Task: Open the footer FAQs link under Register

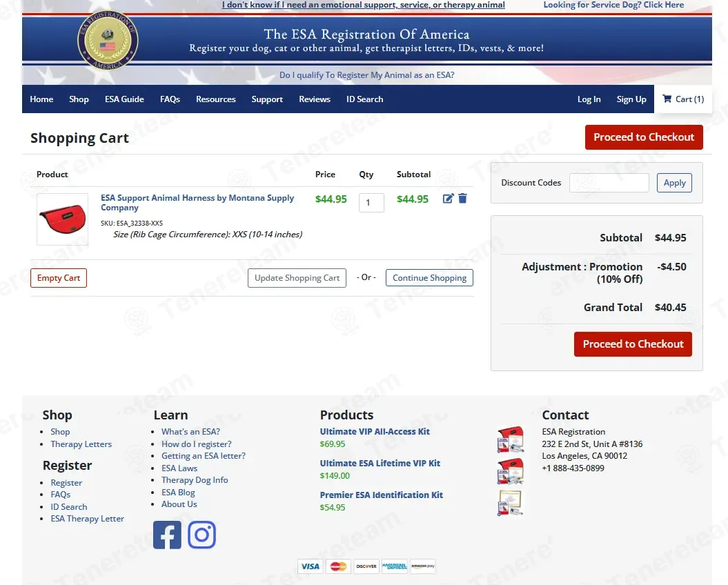Action: [61, 495]
